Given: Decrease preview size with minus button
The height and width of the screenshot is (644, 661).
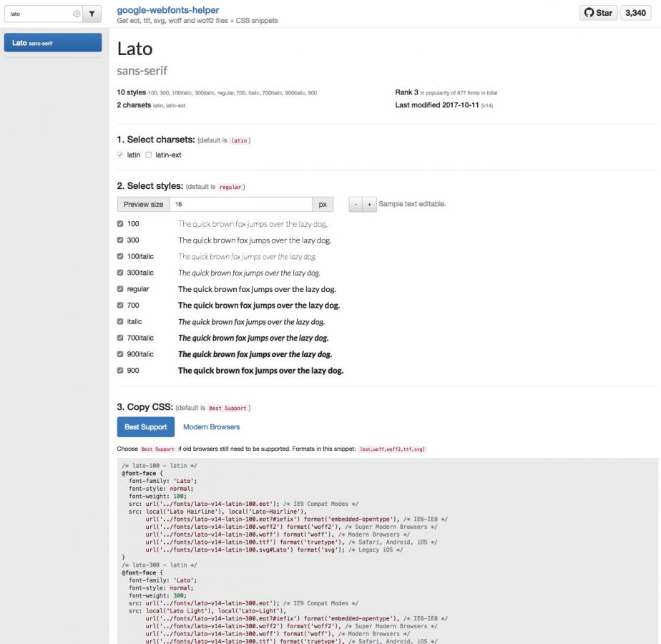Looking at the screenshot, I should [356, 204].
